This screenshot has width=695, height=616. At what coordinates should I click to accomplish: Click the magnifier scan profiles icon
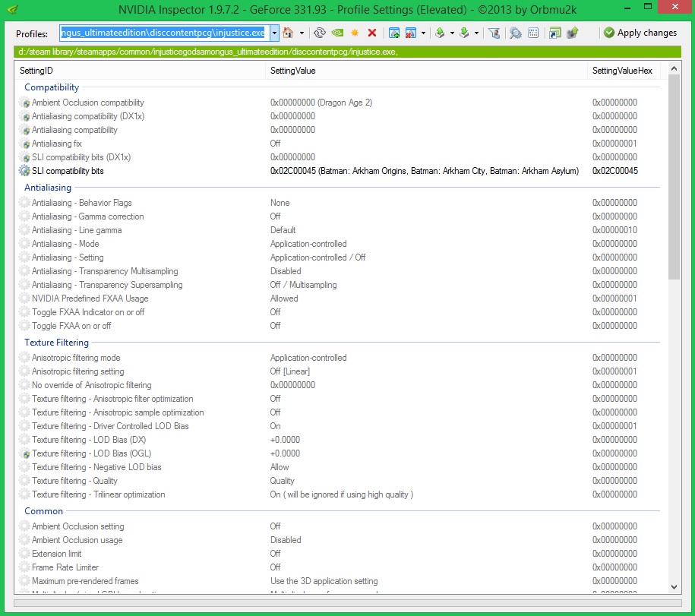click(x=516, y=33)
